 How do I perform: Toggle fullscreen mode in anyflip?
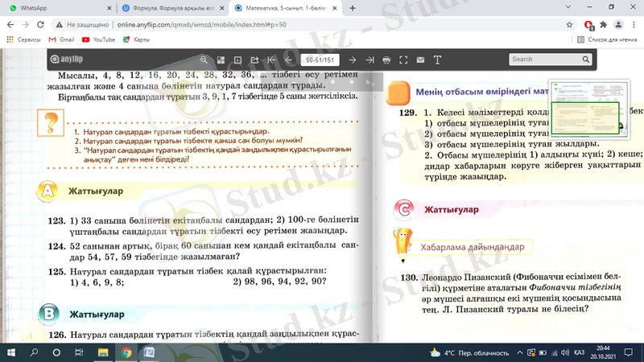(x=403, y=60)
